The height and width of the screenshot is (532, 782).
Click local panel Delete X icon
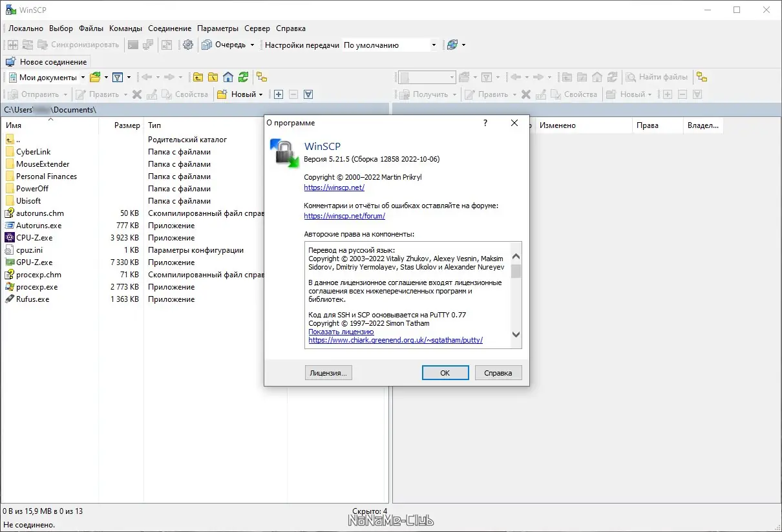[137, 94]
